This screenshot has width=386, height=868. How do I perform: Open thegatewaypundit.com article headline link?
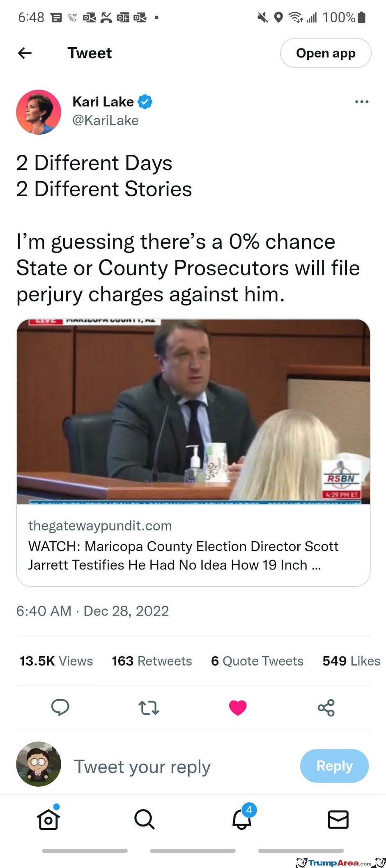pyautogui.click(x=183, y=556)
